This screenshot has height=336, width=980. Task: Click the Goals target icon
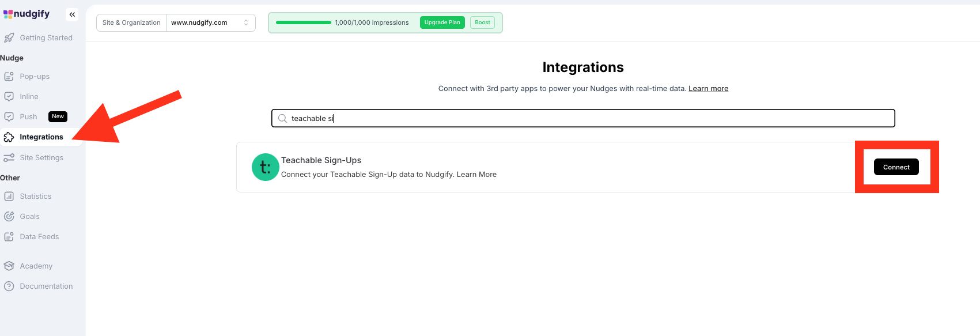[x=9, y=217]
